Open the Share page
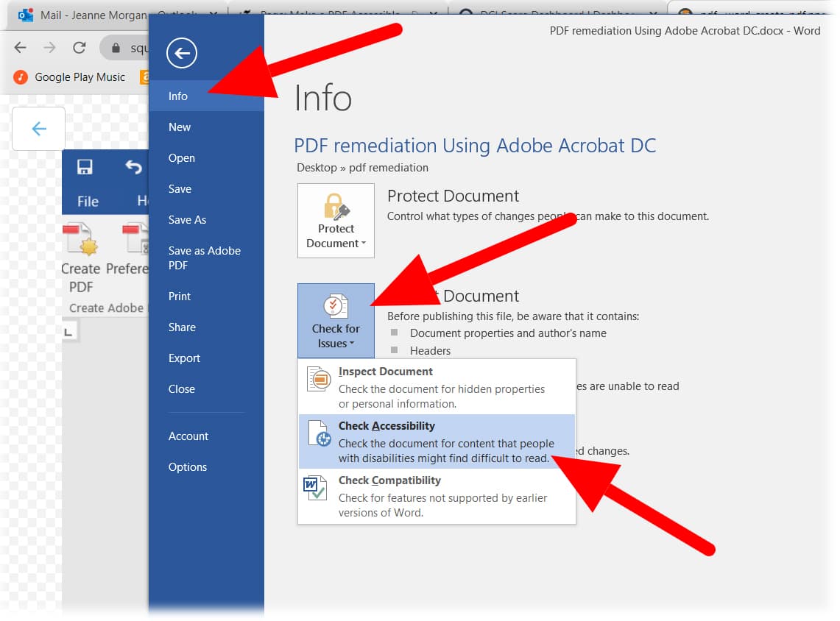 [206, 327]
